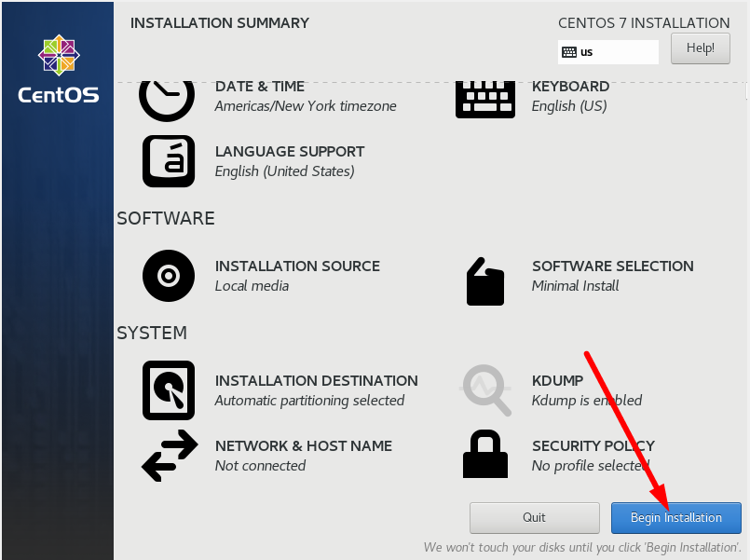This screenshot has width=750, height=560.
Task: Open the Keyboard layout icon
Action: [x=485, y=100]
